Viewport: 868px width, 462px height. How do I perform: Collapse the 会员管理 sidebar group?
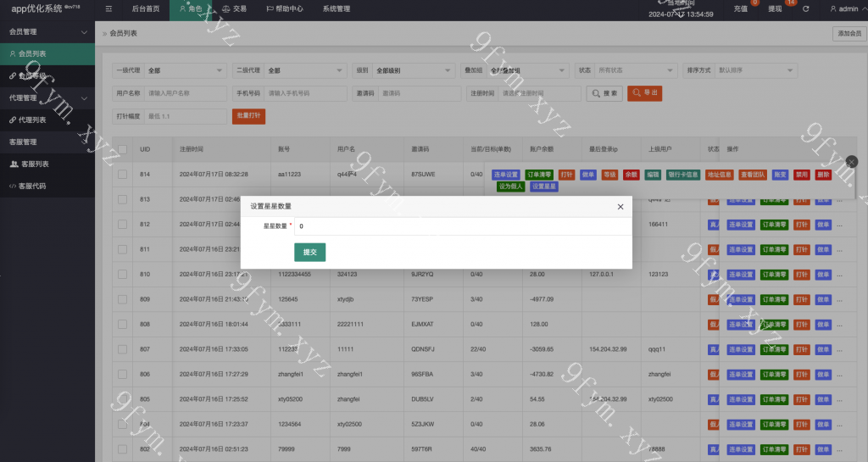pos(47,31)
